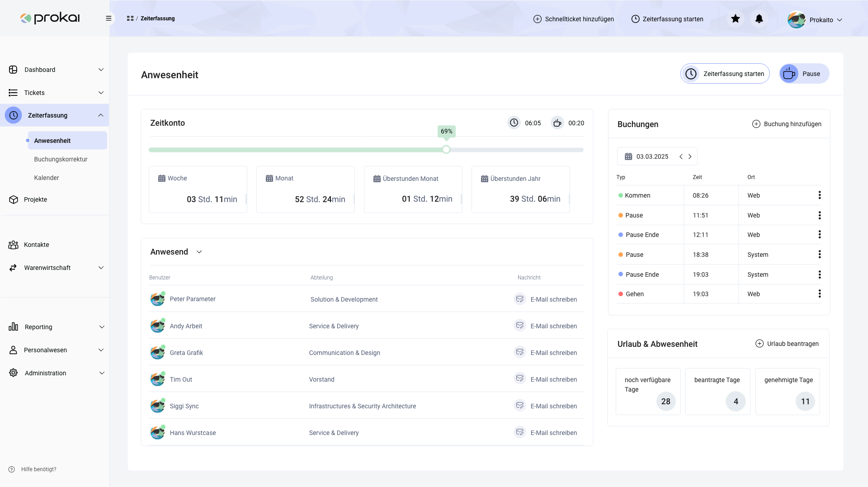Select Buchungskorrektur in the sidebar
Viewport: 868px width, 487px height.
click(x=61, y=159)
